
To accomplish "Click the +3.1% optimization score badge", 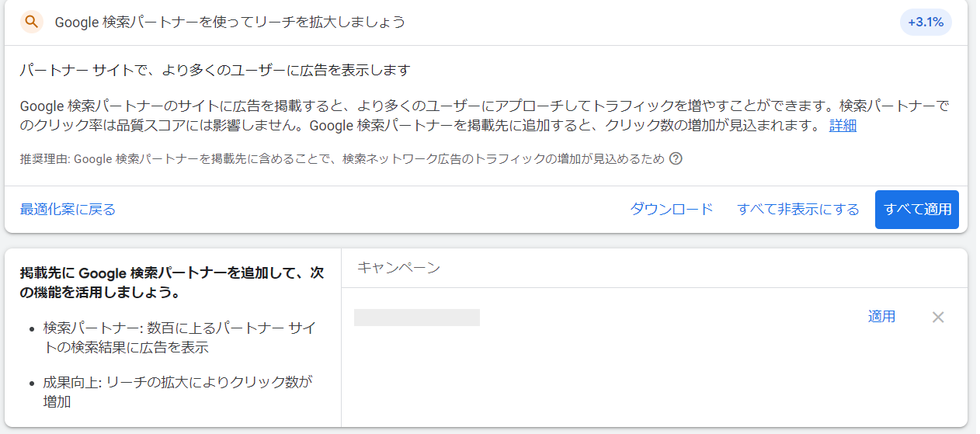I will point(926,22).
